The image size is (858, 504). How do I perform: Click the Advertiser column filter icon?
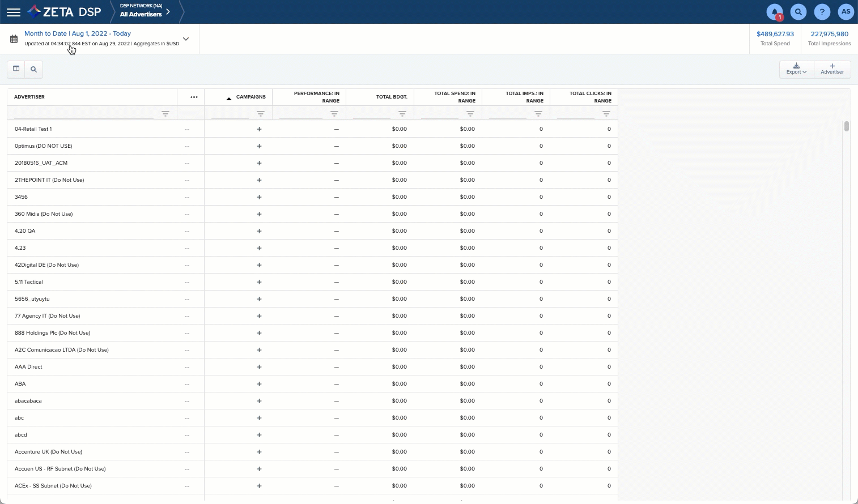click(165, 113)
